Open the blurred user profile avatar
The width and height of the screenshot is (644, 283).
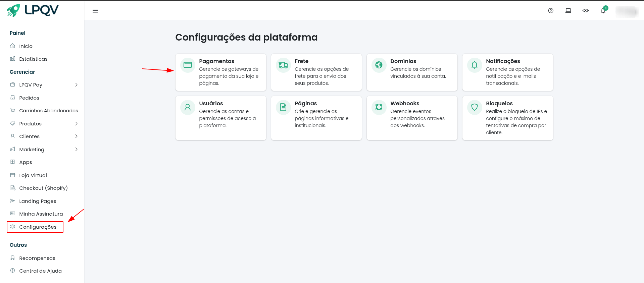pyautogui.click(x=626, y=11)
